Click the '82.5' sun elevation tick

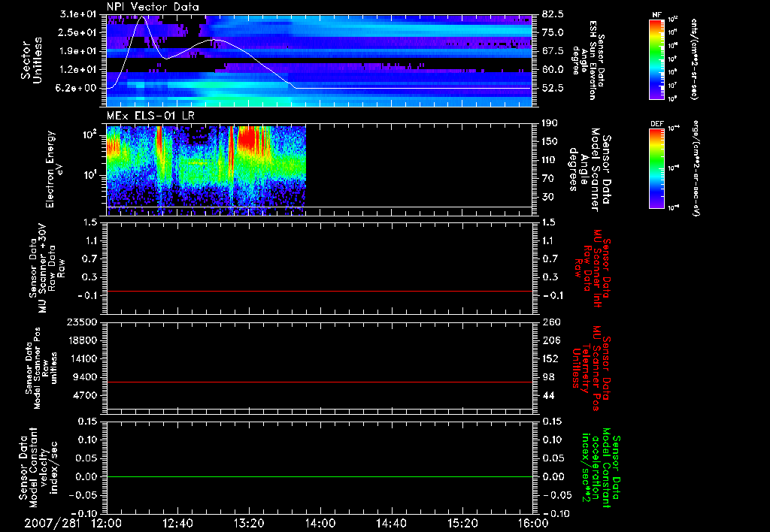pos(553,14)
